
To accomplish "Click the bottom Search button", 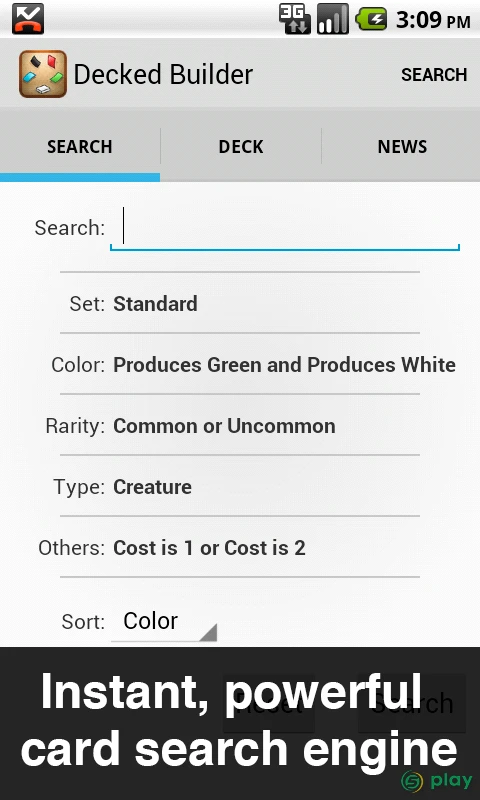I will (412, 704).
